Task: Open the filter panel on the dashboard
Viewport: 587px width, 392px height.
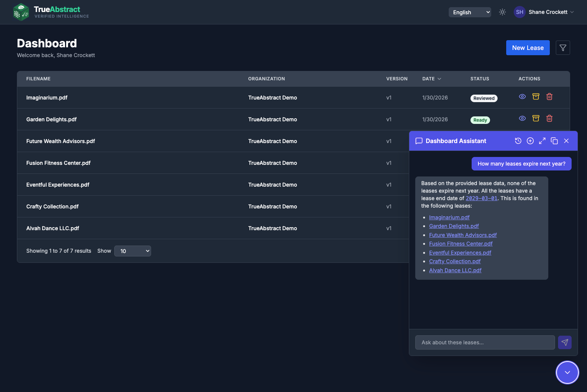Action: tap(563, 48)
